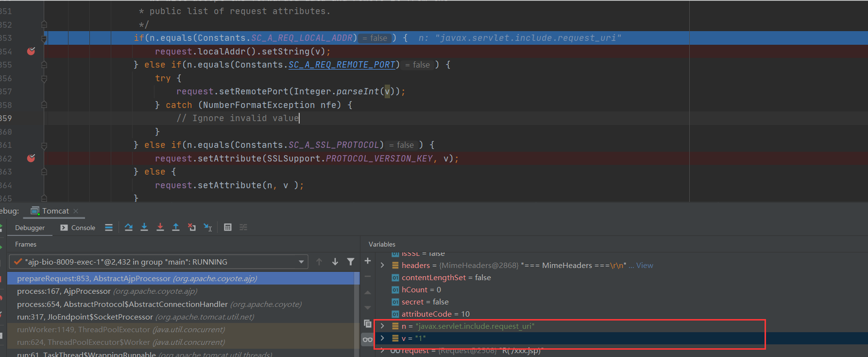Open the Evaluate Expression calculator icon
Image resolution: width=868 pixels, height=357 pixels.
[228, 227]
